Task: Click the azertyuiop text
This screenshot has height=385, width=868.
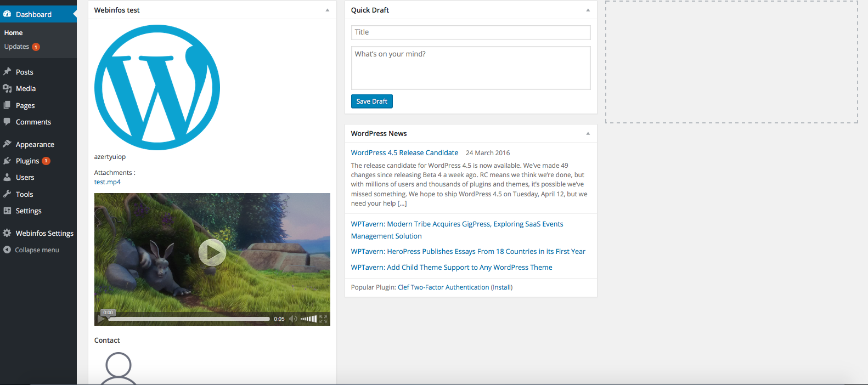Action: (x=110, y=157)
